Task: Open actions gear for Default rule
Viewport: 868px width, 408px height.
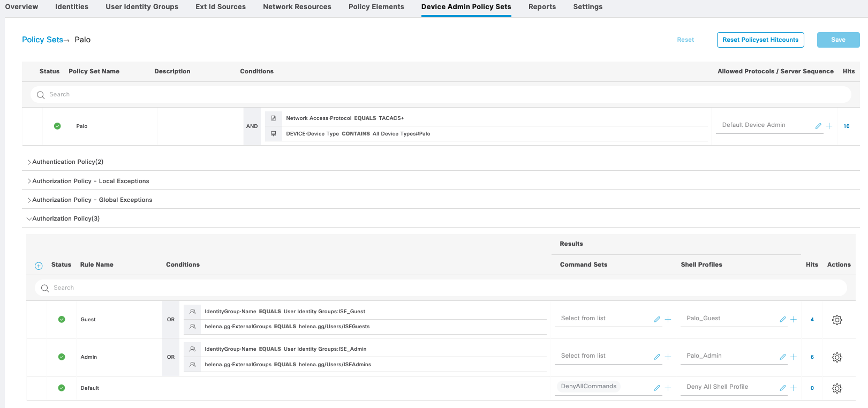Action: [837, 388]
